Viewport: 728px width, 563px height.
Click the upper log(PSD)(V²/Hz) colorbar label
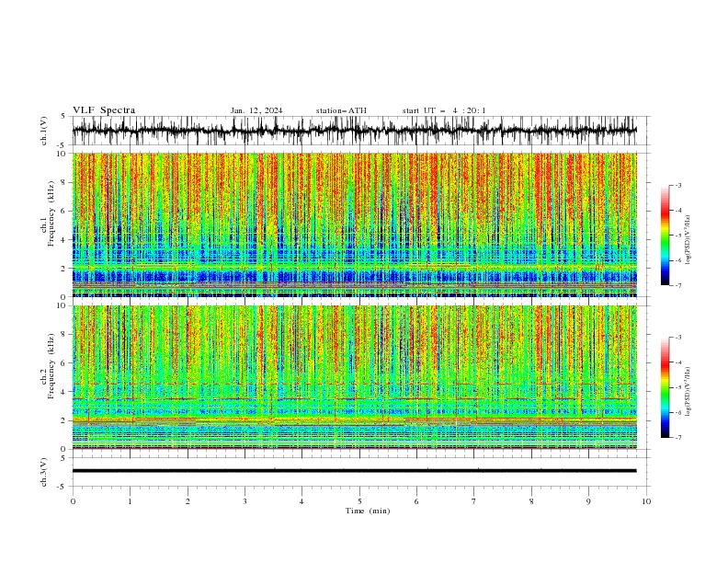[x=688, y=240]
